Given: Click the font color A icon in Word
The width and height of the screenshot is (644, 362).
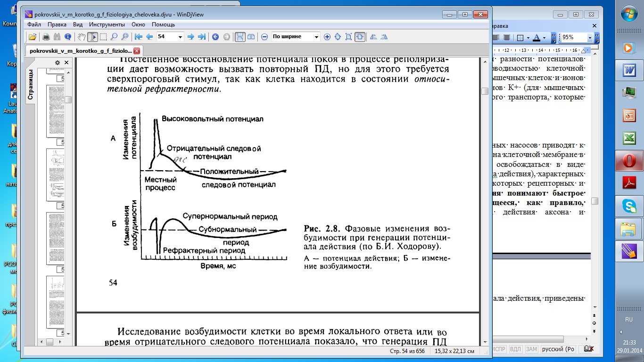Looking at the screenshot, I should [537, 38].
